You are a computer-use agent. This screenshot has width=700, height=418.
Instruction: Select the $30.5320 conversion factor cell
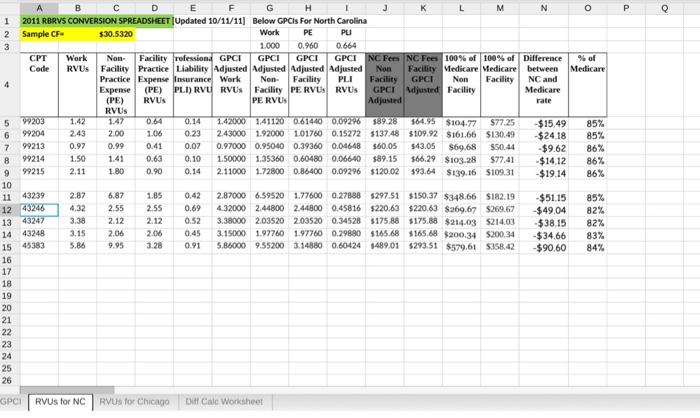click(x=116, y=34)
